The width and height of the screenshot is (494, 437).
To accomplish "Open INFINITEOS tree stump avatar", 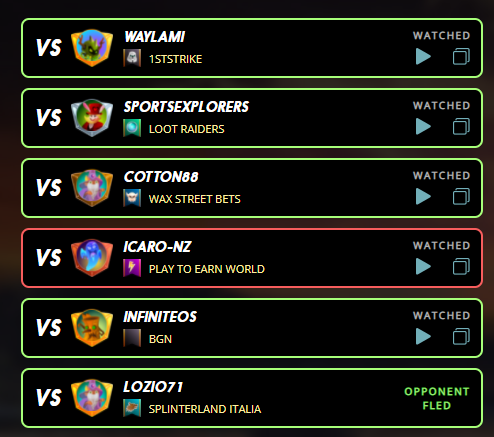I will 92,328.
